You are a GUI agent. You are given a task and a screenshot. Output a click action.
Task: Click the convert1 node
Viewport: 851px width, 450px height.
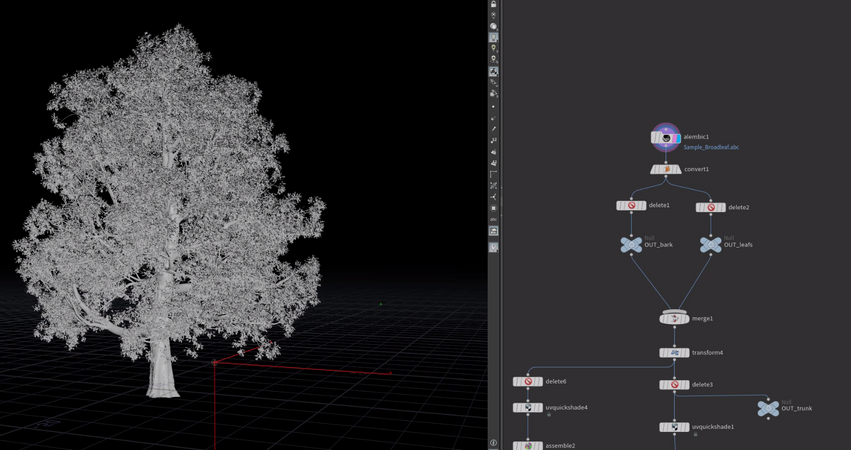[x=665, y=170]
